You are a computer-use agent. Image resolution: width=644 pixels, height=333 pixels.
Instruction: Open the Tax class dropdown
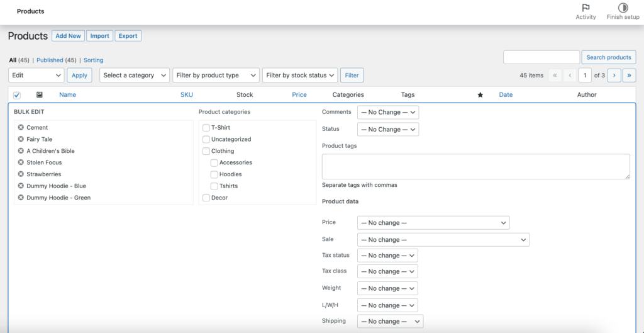(387, 271)
